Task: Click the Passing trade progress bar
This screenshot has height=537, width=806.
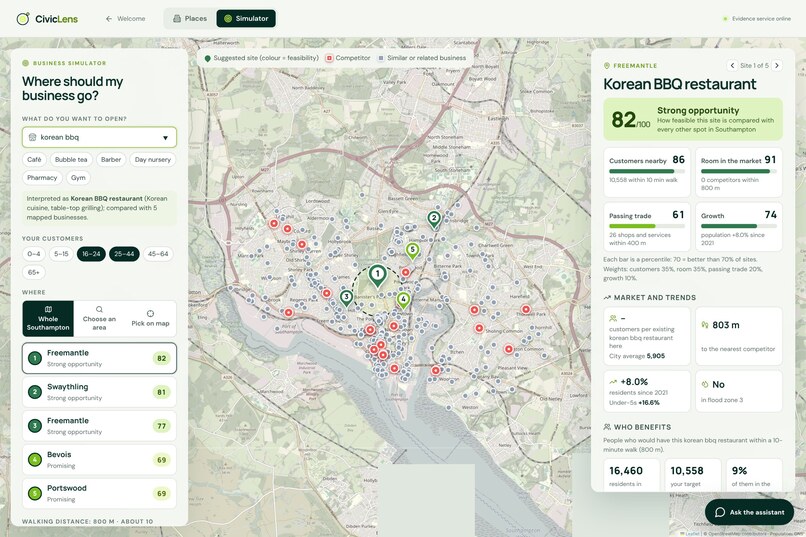Action: pyautogui.click(x=647, y=226)
